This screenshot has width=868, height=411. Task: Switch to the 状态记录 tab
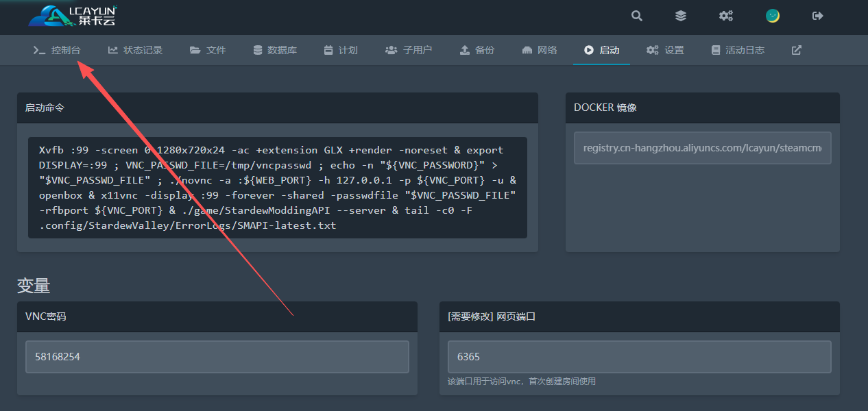click(x=135, y=50)
